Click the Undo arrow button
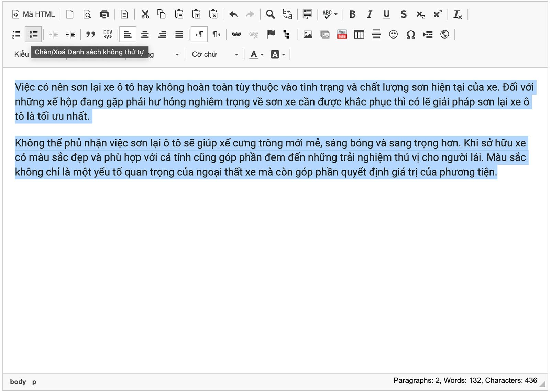This screenshot has width=550, height=392. pos(233,14)
